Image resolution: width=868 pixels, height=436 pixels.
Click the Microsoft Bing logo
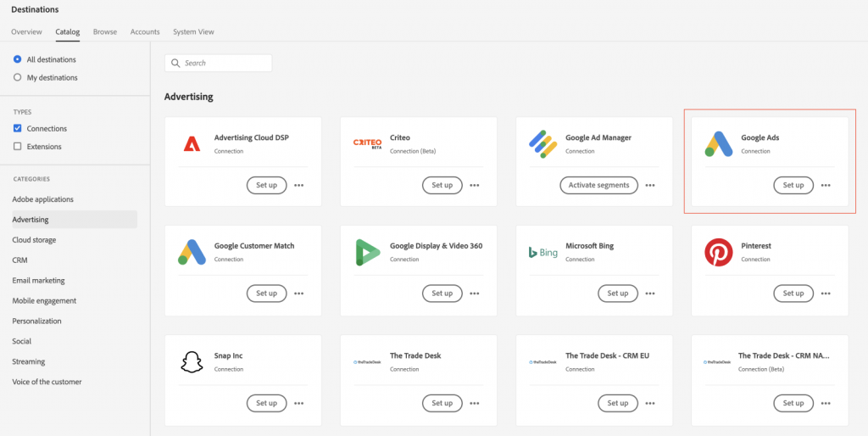tap(542, 253)
